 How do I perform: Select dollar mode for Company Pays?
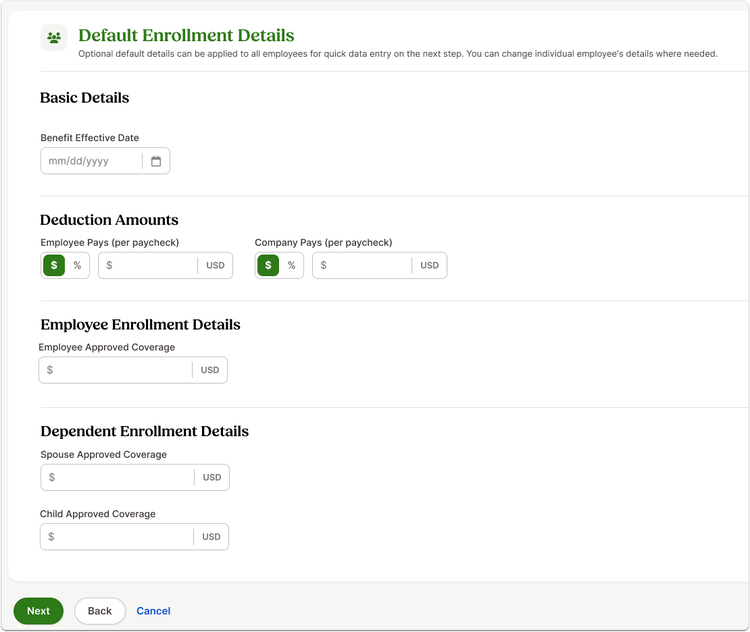point(268,266)
